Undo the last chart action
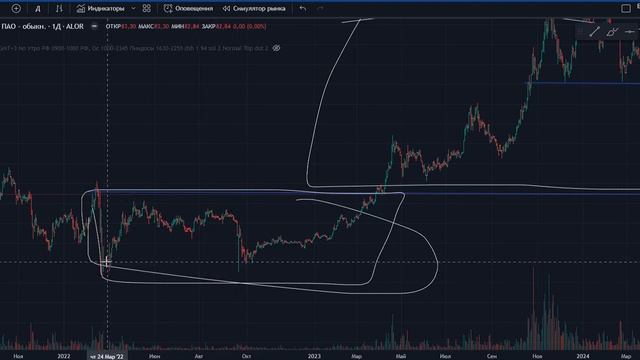The image size is (640, 360). pyautogui.click(x=302, y=8)
